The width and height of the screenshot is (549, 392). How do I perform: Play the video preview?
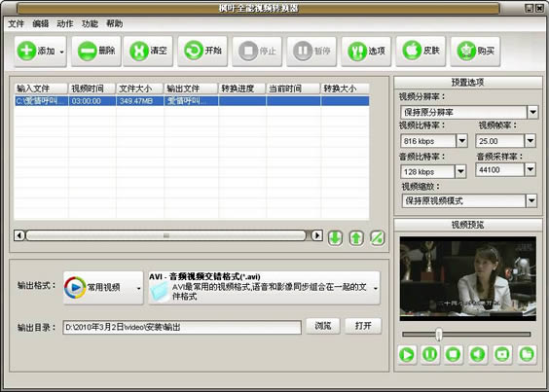point(407,354)
